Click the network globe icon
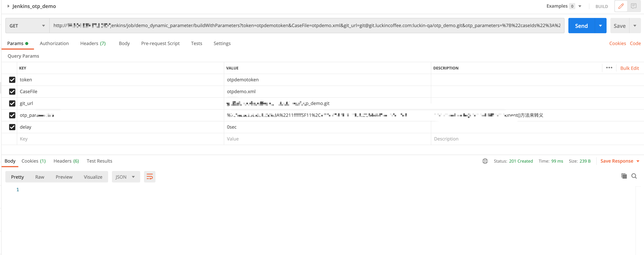Image resolution: width=644 pixels, height=255 pixels. click(485, 161)
